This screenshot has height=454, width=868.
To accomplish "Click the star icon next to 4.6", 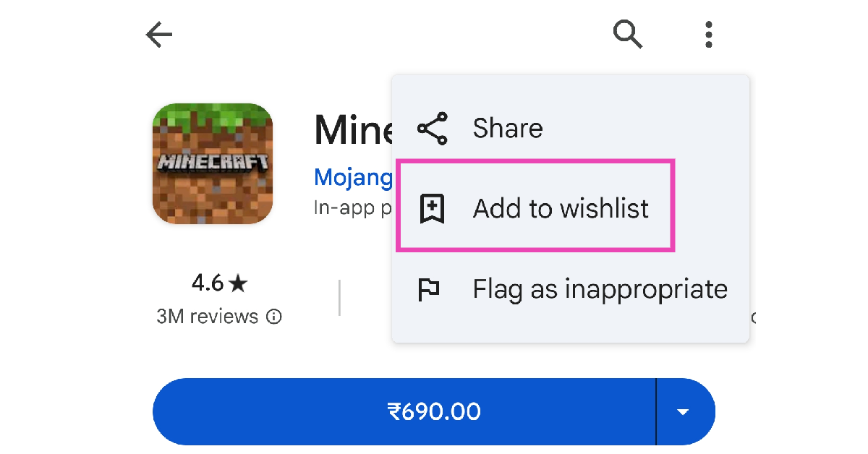I will coord(237,284).
